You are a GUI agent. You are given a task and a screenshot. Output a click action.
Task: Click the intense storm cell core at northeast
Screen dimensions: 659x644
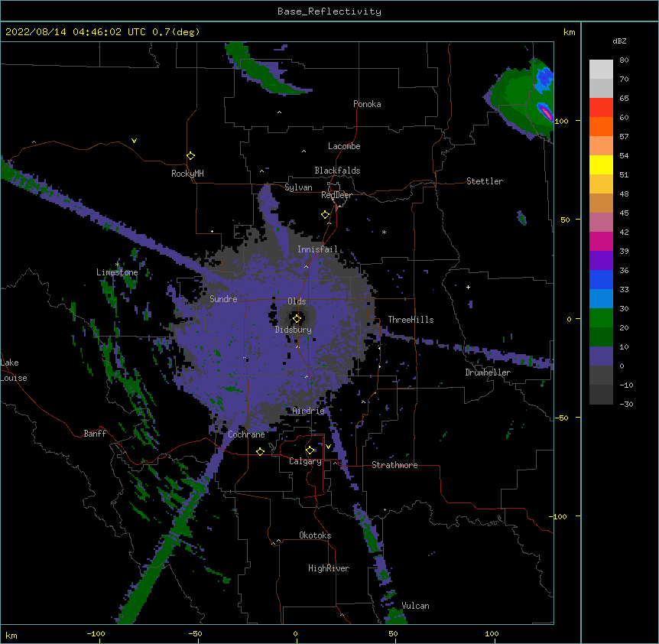[546, 113]
